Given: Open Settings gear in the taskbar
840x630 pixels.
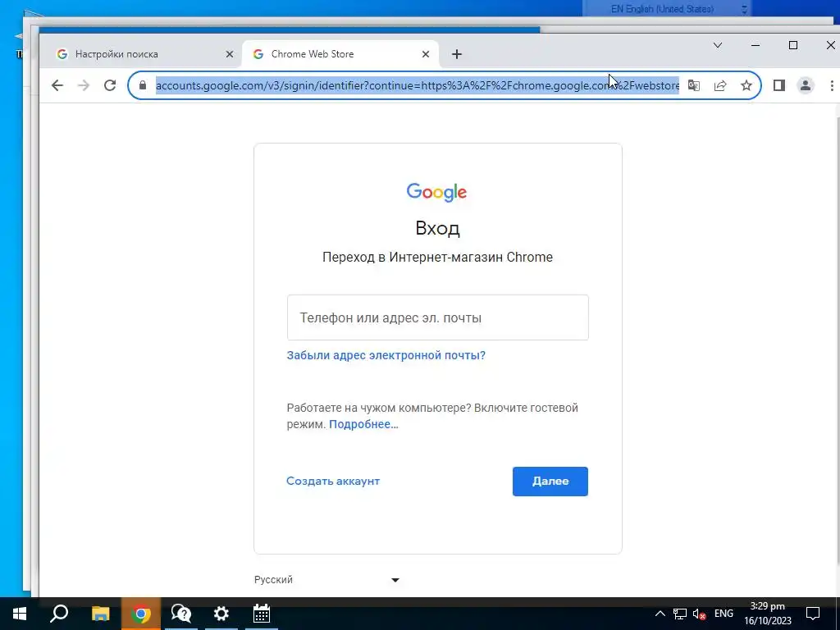Looking at the screenshot, I should coord(221,614).
